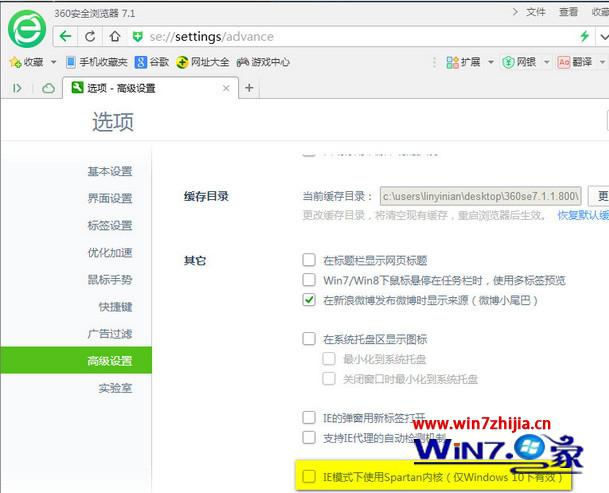Image resolution: width=609 pixels, height=493 pixels.
Task: Open the 查看 menu
Action: [568, 12]
